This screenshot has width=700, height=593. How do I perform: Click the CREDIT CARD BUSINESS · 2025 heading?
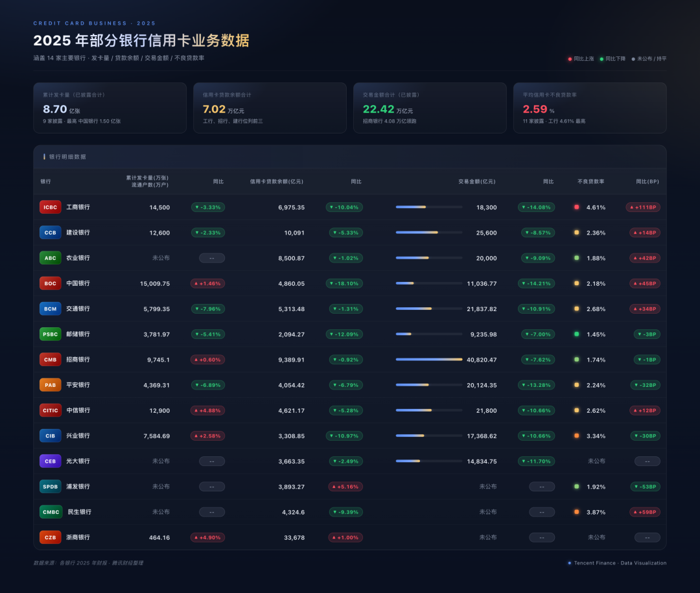94,23
